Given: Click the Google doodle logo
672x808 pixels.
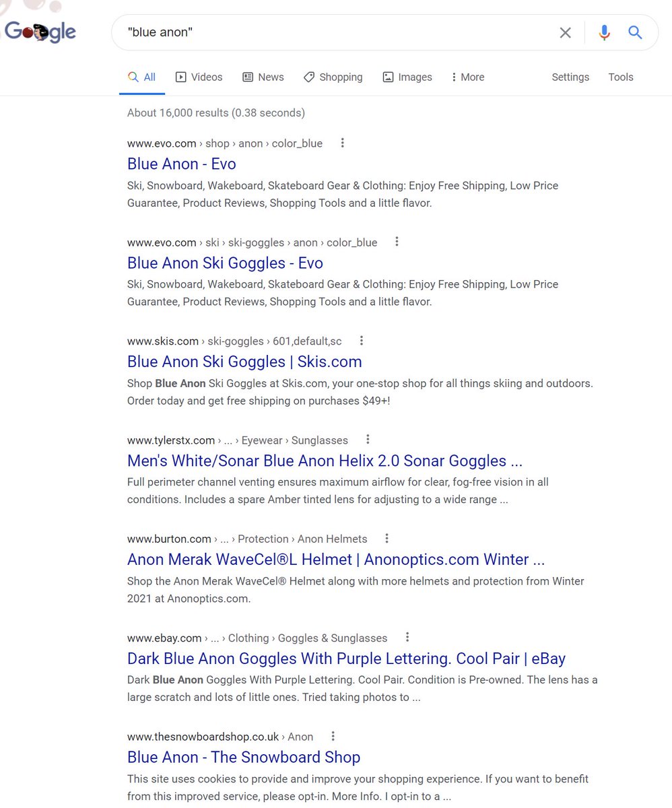Looking at the screenshot, I should click(40, 31).
